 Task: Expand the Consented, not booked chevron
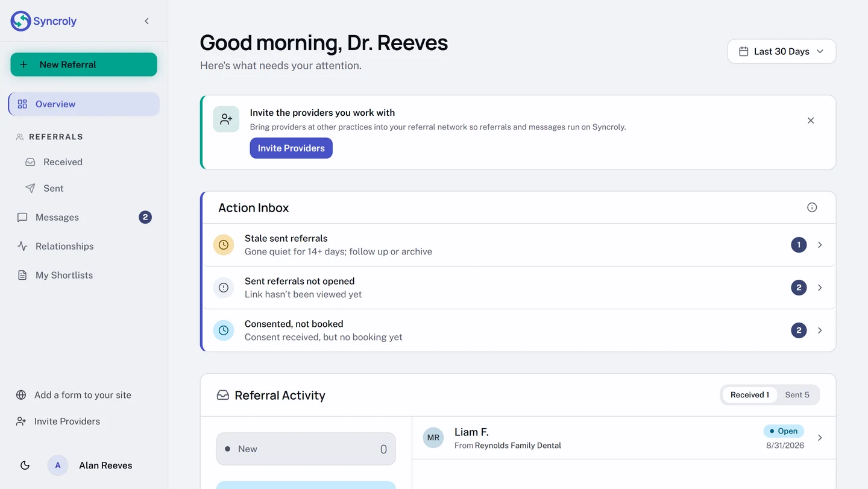[820, 330]
